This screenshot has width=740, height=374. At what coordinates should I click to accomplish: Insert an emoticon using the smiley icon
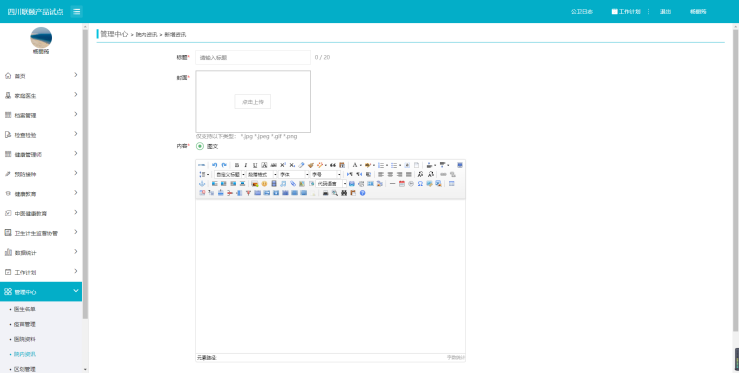point(264,184)
